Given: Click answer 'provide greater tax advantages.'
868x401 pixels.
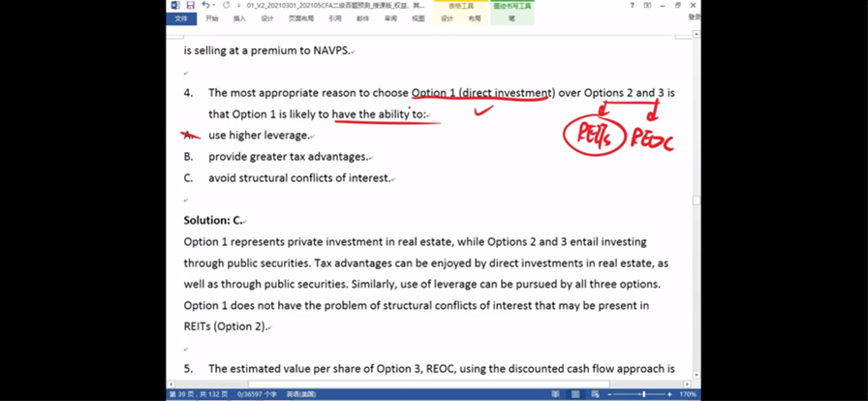Looking at the screenshot, I should (x=288, y=157).
